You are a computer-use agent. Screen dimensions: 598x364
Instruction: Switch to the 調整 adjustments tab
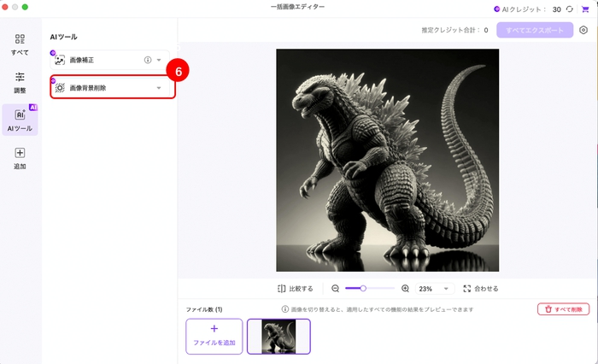pyautogui.click(x=20, y=82)
